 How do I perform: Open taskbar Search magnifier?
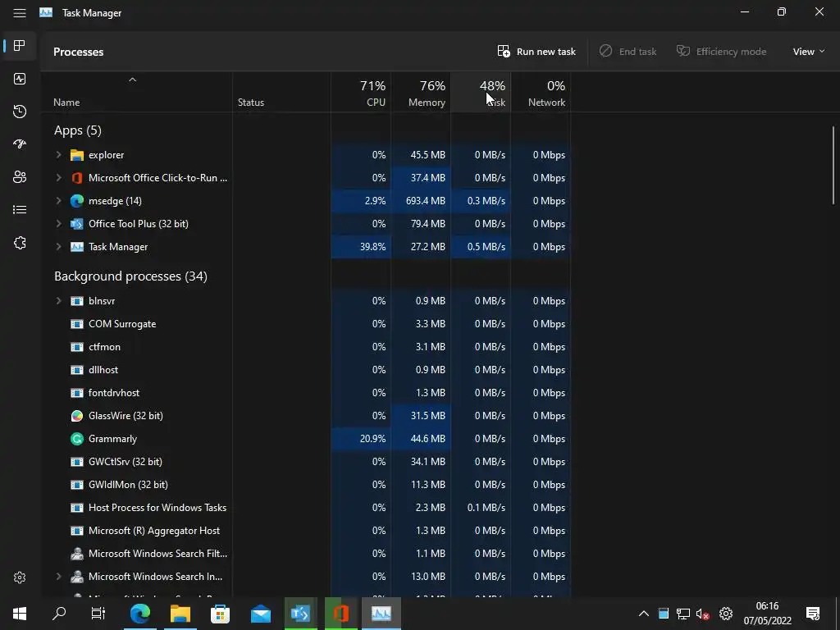click(x=59, y=614)
